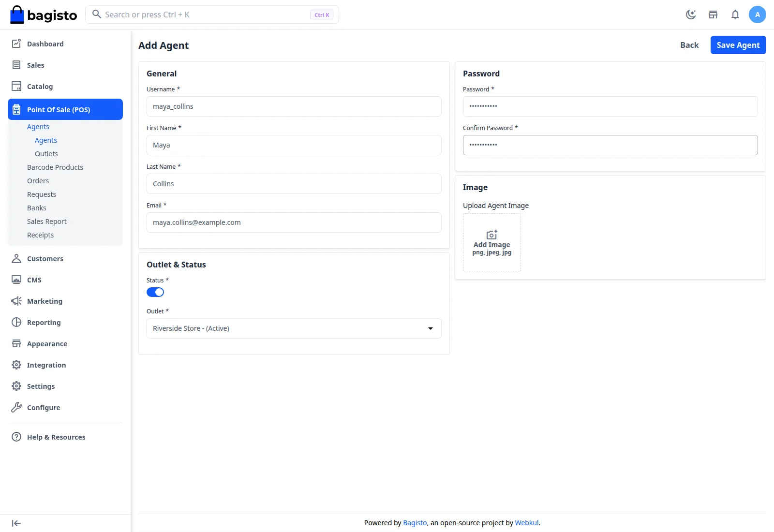Open the storefront shop icon
The image size is (774, 532).
point(713,15)
